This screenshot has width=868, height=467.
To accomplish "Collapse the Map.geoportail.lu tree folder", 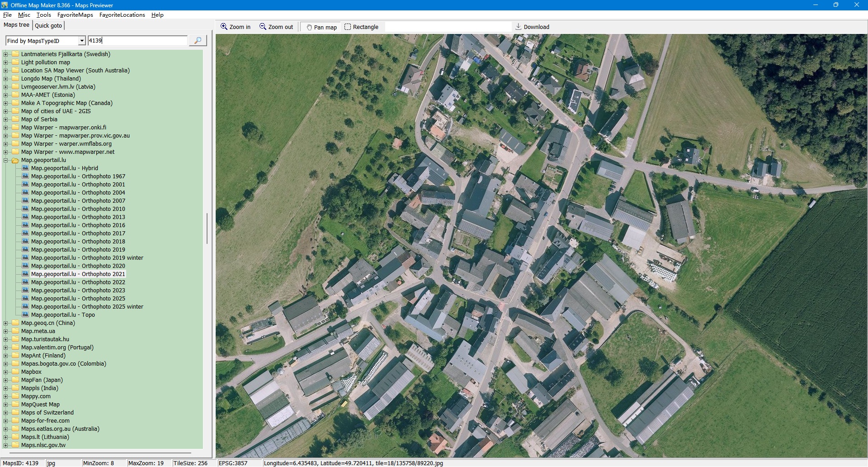I will tap(6, 160).
